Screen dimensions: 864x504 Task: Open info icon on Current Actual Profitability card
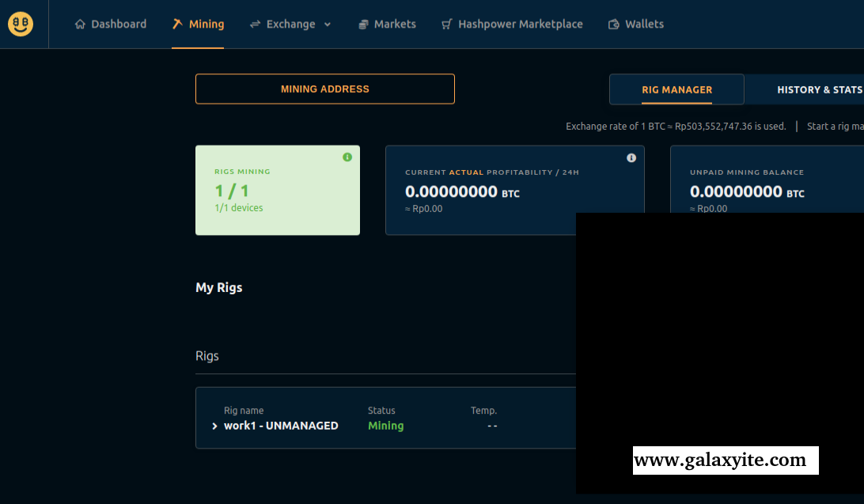tap(631, 158)
